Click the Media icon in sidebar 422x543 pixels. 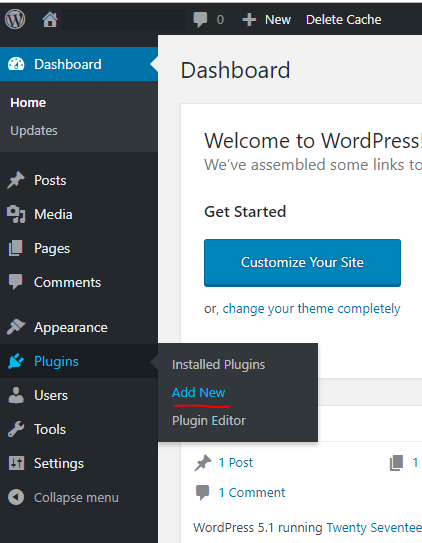click(x=16, y=214)
